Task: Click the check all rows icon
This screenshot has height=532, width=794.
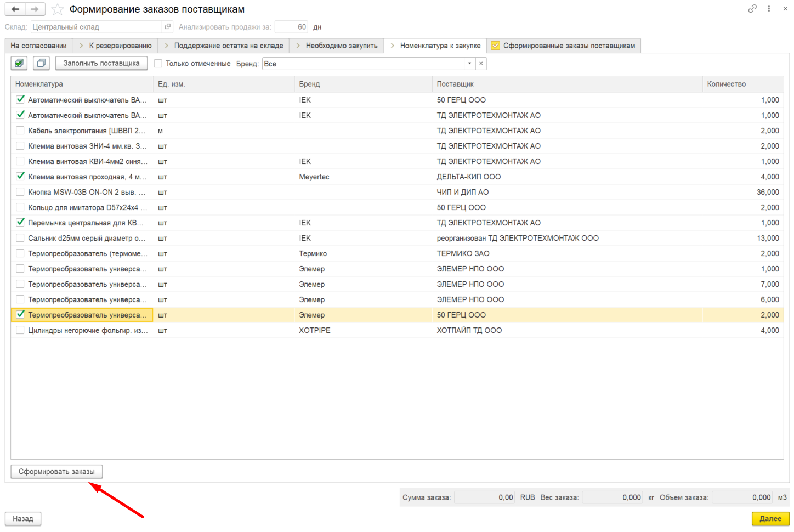Action: pyautogui.click(x=19, y=64)
